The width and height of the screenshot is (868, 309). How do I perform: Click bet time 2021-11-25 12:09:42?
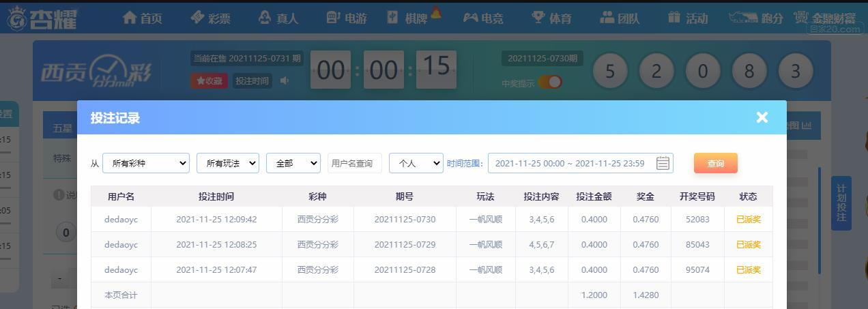(x=216, y=220)
